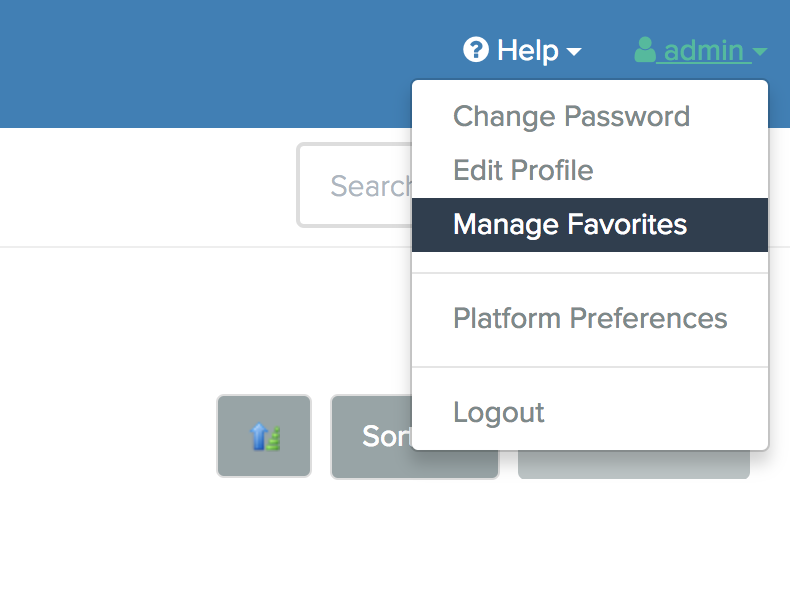
Task: Click the blue up-arrow sort icon
Action: (265, 436)
